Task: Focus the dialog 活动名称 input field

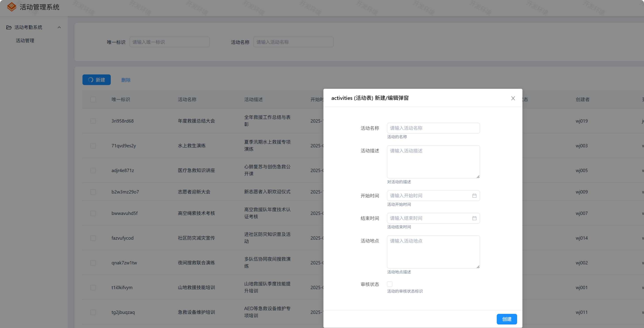Action: 433,128
